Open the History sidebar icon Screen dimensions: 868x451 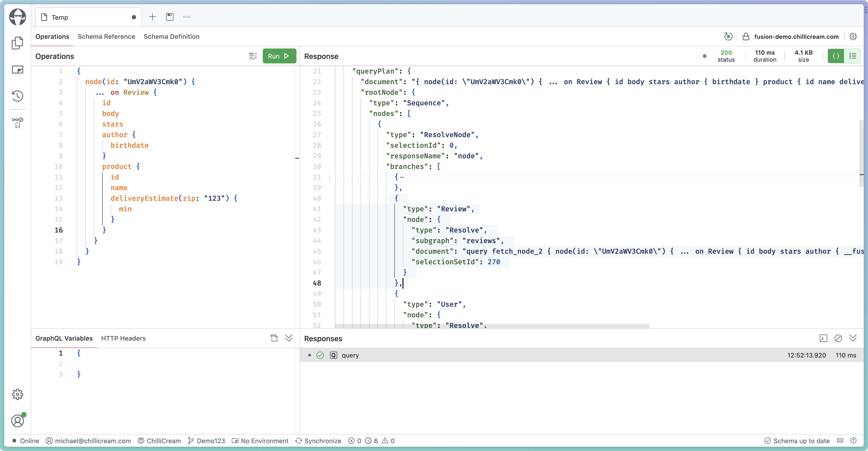coord(18,96)
